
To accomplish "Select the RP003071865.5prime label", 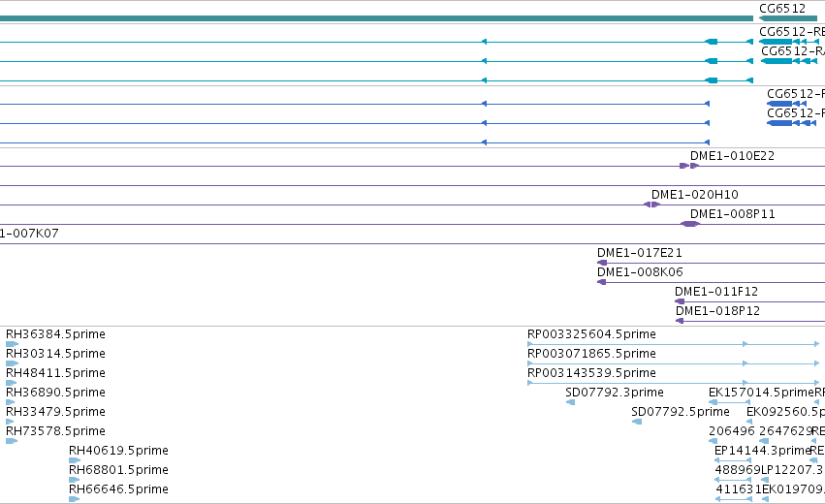I will 591,354.
